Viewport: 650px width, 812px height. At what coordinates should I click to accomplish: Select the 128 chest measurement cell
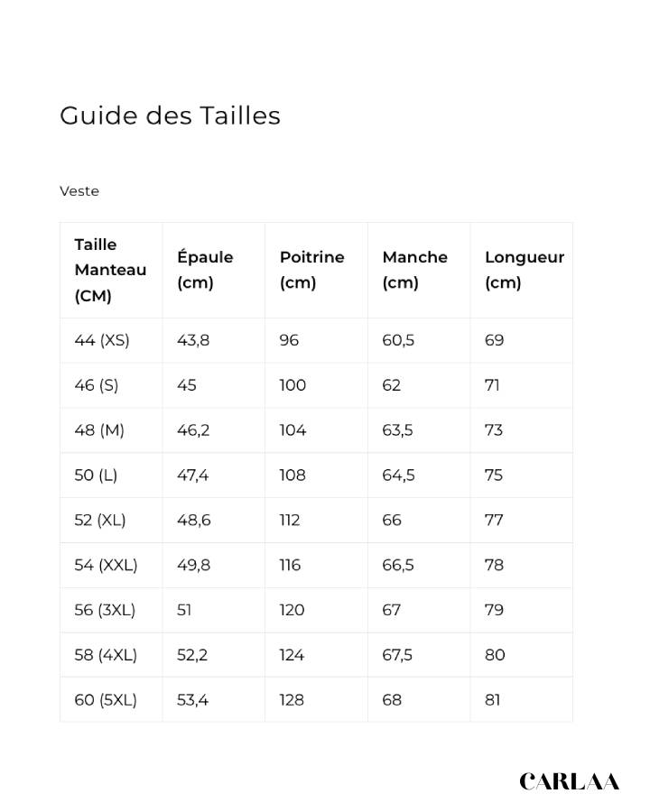click(292, 700)
